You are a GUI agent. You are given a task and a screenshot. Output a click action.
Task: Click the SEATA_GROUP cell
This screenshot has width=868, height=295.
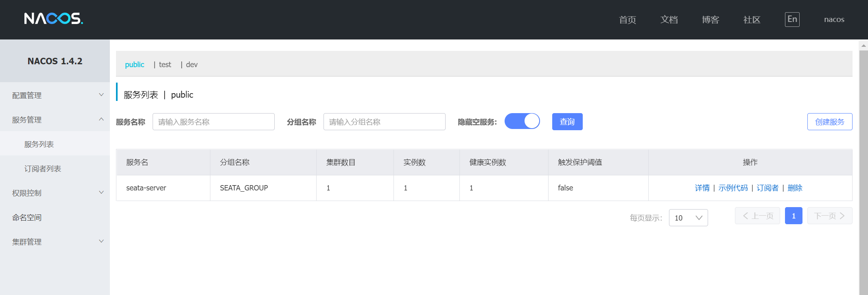pos(263,188)
